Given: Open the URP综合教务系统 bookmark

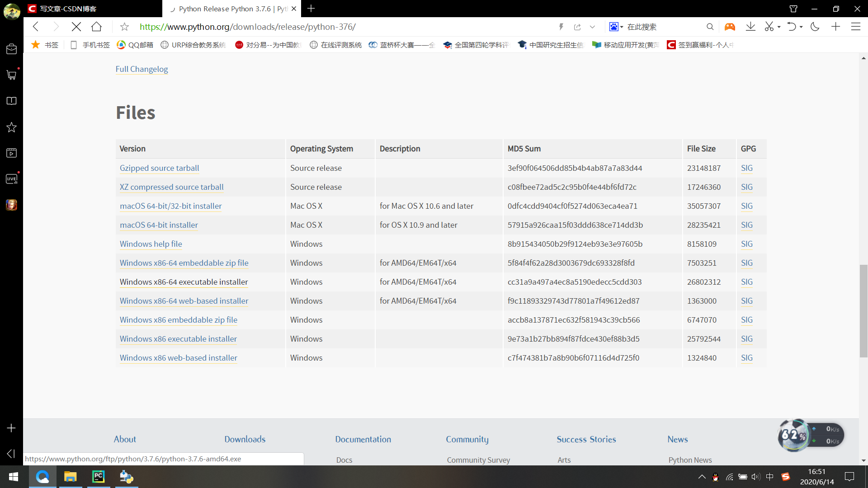Looking at the screenshot, I should pos(193,45).
